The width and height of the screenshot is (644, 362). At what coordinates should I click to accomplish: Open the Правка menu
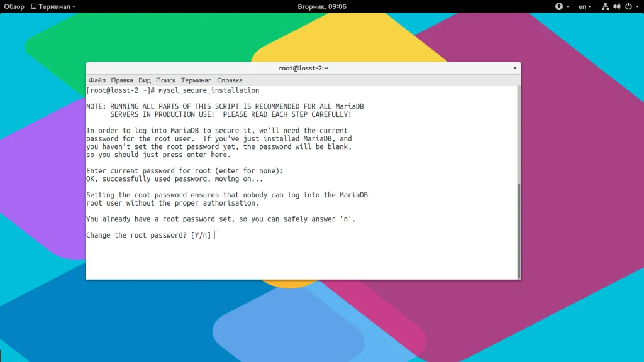(x=122, y=80)
